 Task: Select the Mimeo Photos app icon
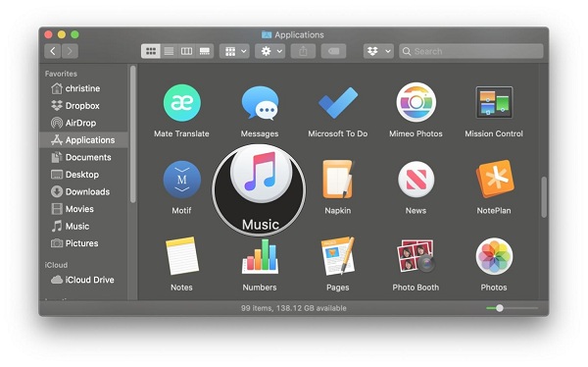point(416,102)
